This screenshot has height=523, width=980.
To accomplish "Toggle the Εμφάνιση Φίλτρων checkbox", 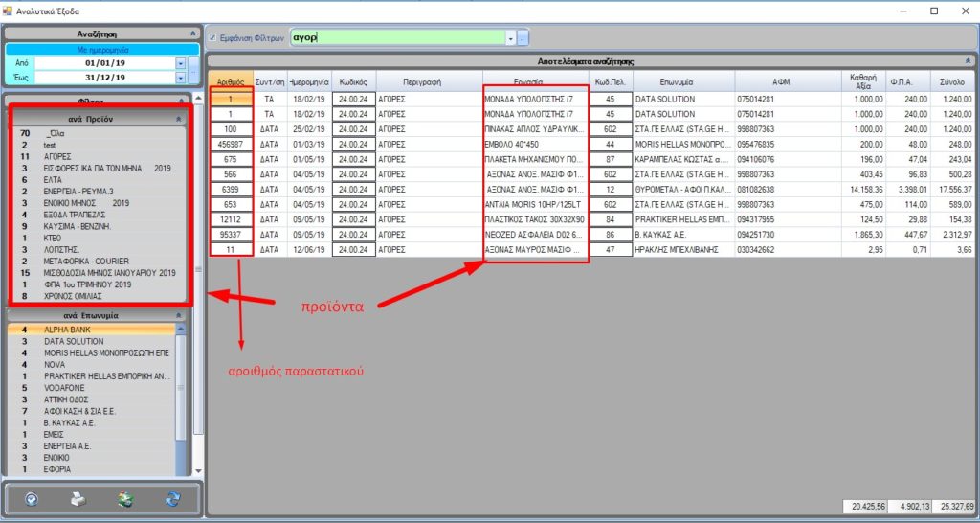I will [x=212, y=38].
